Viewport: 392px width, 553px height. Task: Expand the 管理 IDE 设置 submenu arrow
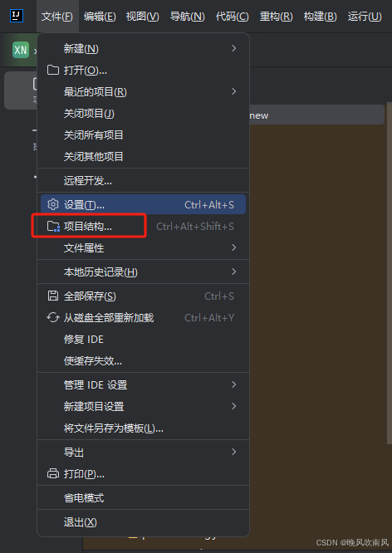pyautogui.click(x=233, y=384)
